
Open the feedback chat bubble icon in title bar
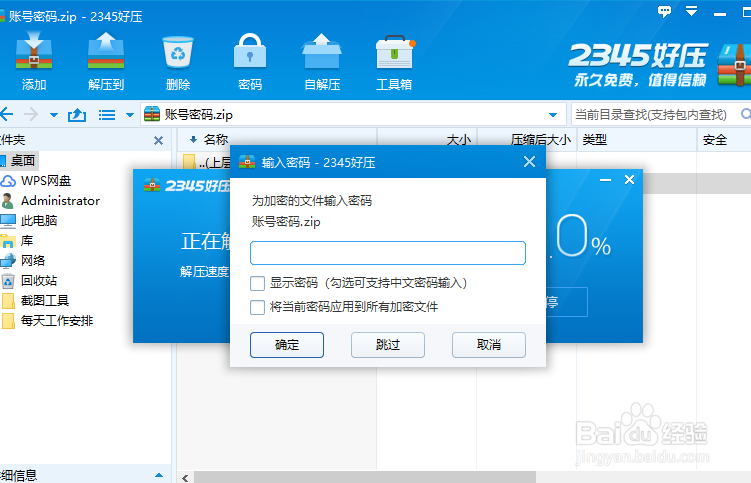[664, 12]
